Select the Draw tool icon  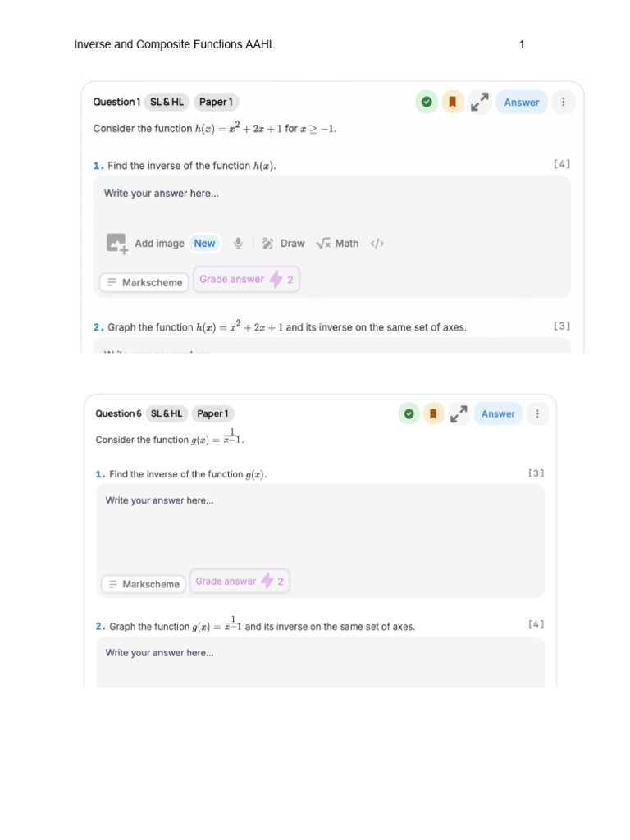click(267, 244)
